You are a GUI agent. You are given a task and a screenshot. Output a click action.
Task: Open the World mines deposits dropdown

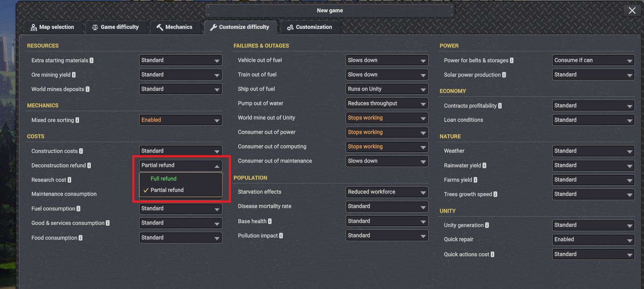[181, 89]
